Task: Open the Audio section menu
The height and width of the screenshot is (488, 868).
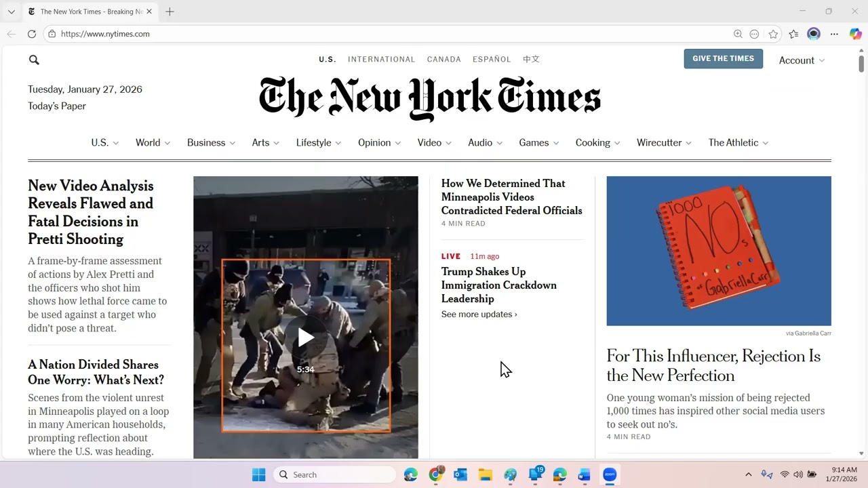Action: [485, 142]
